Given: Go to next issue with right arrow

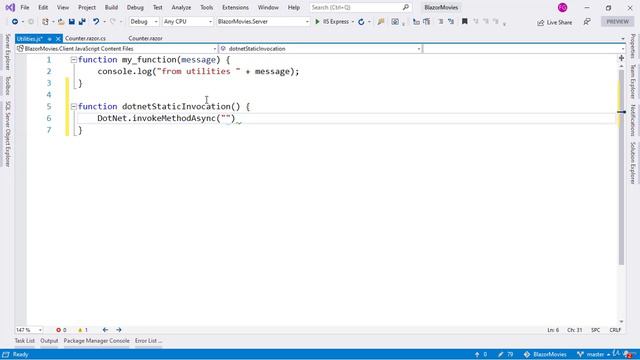Looking at the screenshot, I should [119, 330].
